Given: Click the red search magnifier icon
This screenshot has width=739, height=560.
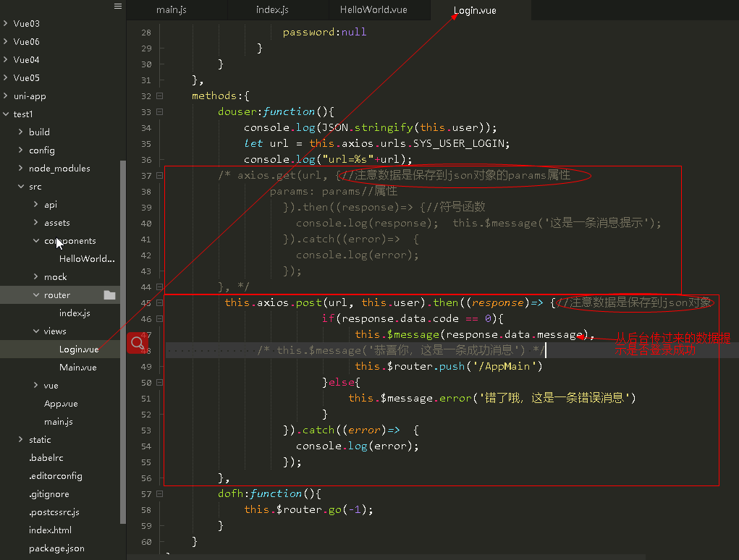Looking at the screenshot, I should coord(138,343).
